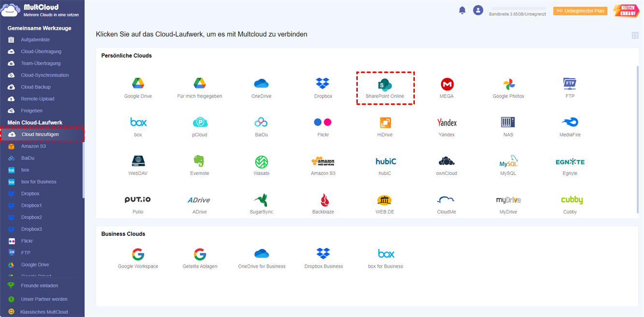Connect via WebDAV

[x=138, y=165]
